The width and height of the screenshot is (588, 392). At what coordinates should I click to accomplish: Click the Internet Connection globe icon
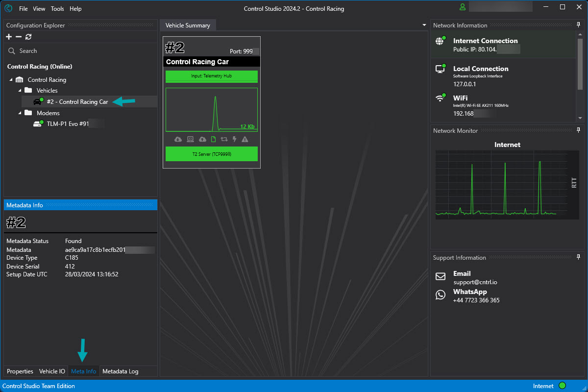[440, 42]
